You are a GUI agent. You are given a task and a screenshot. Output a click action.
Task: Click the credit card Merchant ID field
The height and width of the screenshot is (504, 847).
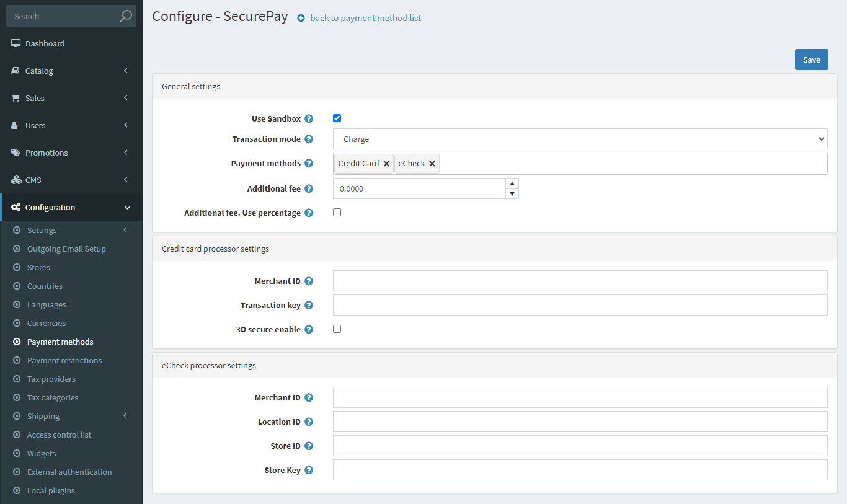click(x=580, y=281)
